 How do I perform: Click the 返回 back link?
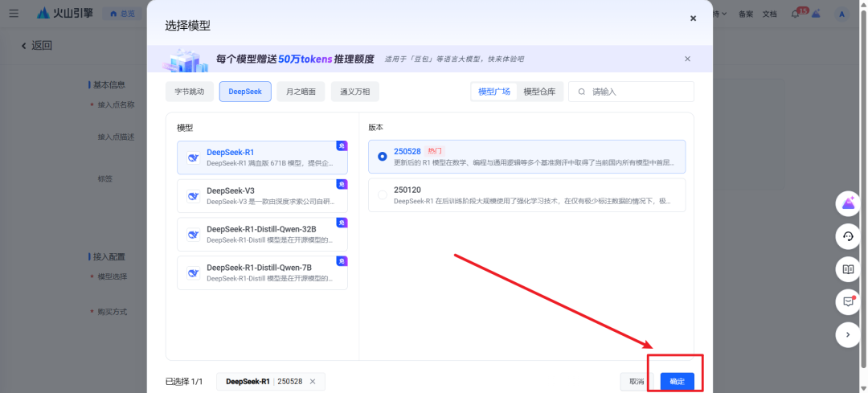pyautogui.click(x=42, y=45)
